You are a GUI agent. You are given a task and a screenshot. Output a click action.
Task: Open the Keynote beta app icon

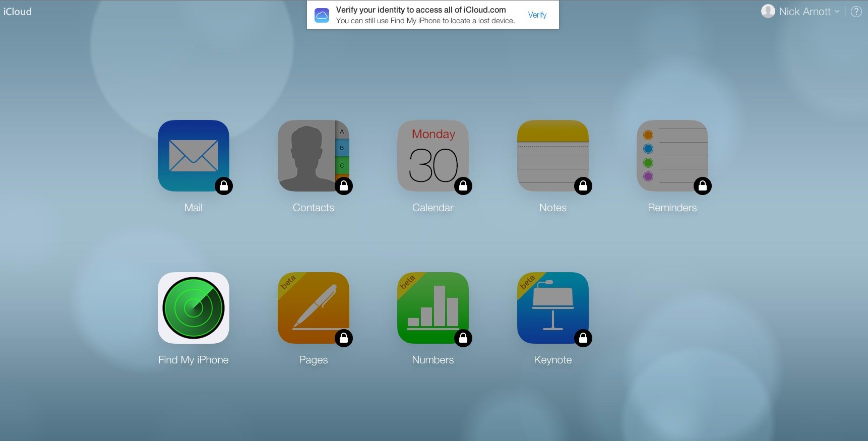pos(553,308)
